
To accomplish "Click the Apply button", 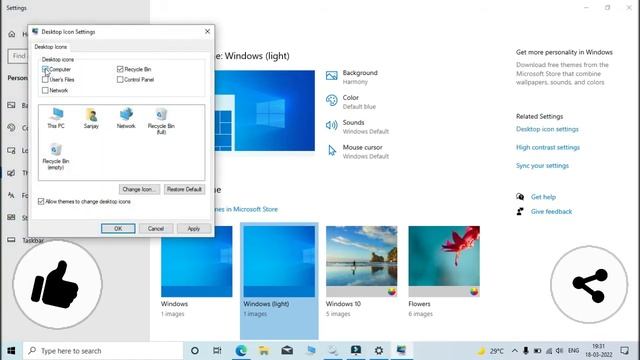I will (x=193, y=229).
